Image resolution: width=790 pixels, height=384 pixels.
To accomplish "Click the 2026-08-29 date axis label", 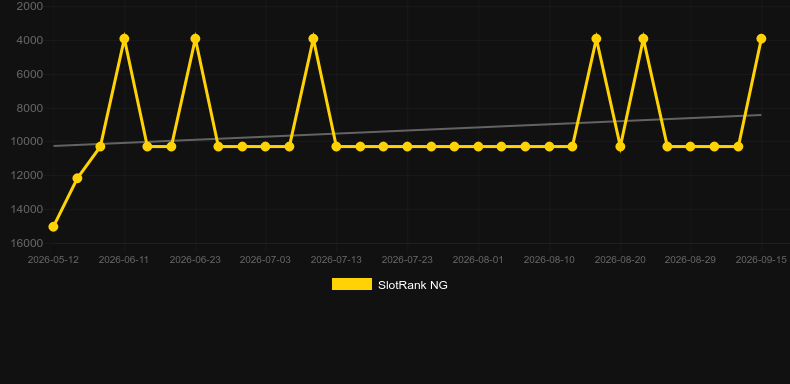I will pos(690,260).
